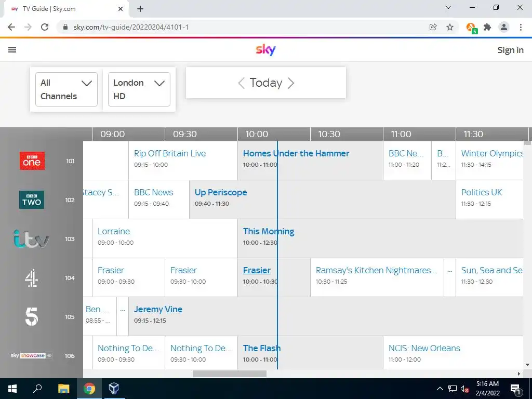The width and height of the screenshot is (532, 399).
Task: Click the taskbar clock 5:16 AM
Action: coord(487,384)
